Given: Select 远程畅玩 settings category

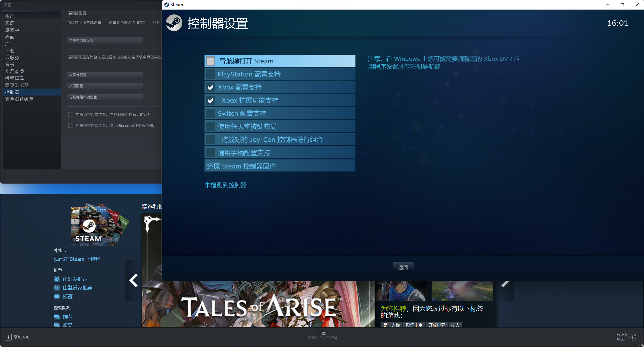Looking at the screenshot, I should click(15, 78).
